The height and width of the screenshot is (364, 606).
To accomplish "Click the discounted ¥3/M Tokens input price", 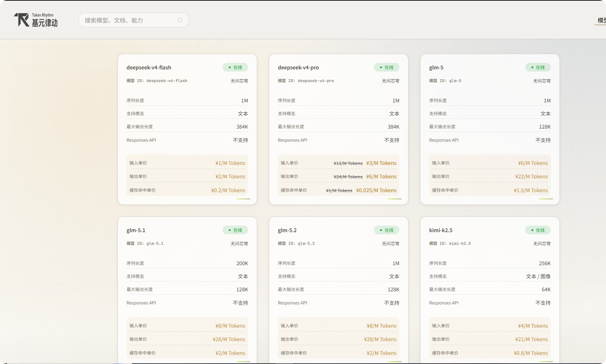I will pyautogui.click(x=381, y=163).
